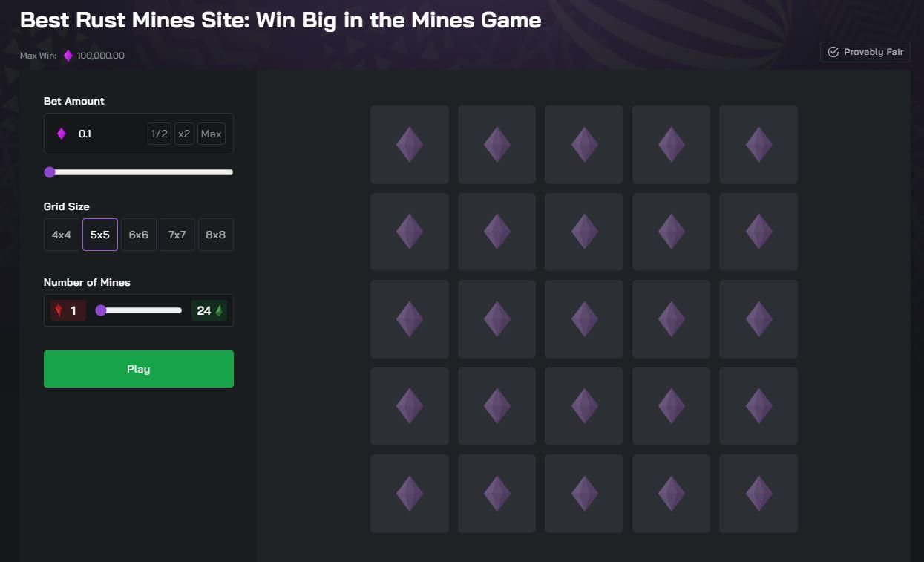Pick the bottom-right gem tile
924x562 pixels.
coord(758,493)
